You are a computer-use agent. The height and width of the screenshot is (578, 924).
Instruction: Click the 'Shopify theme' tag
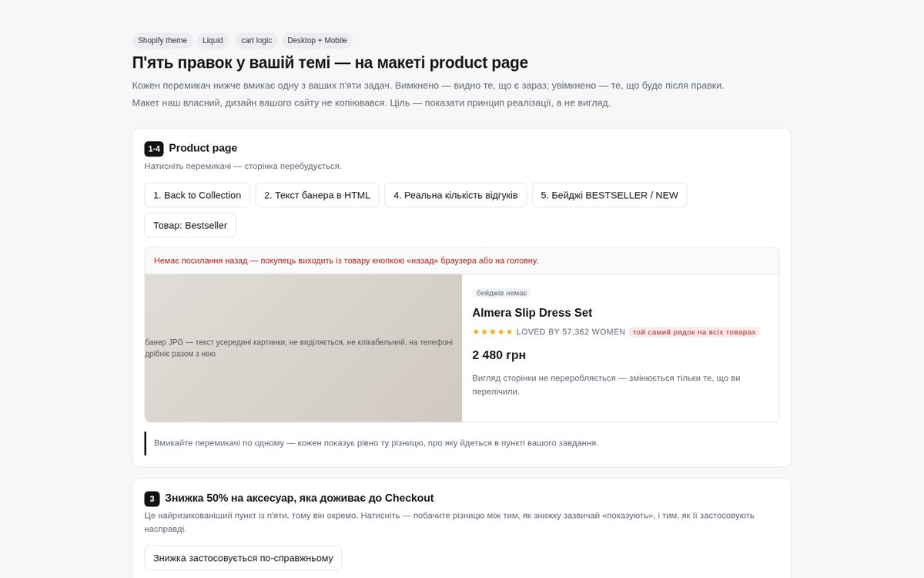pos(162,41)
